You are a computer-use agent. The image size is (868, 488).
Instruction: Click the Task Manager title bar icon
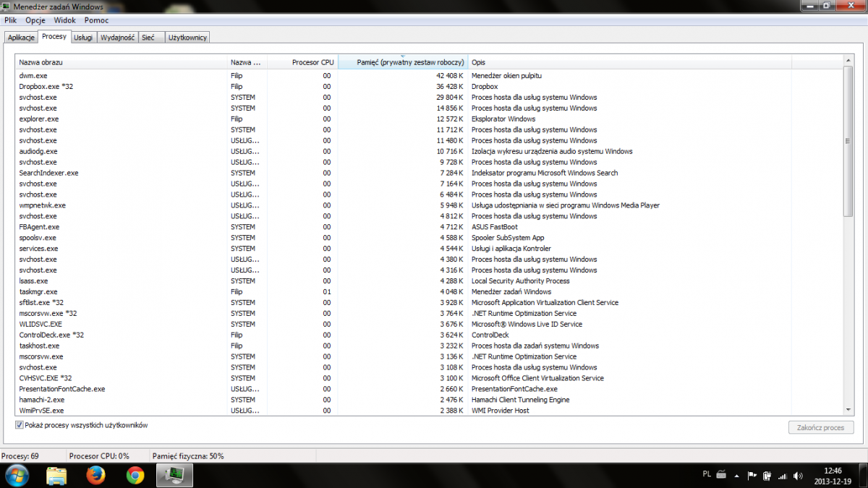(x=7, y=7)
